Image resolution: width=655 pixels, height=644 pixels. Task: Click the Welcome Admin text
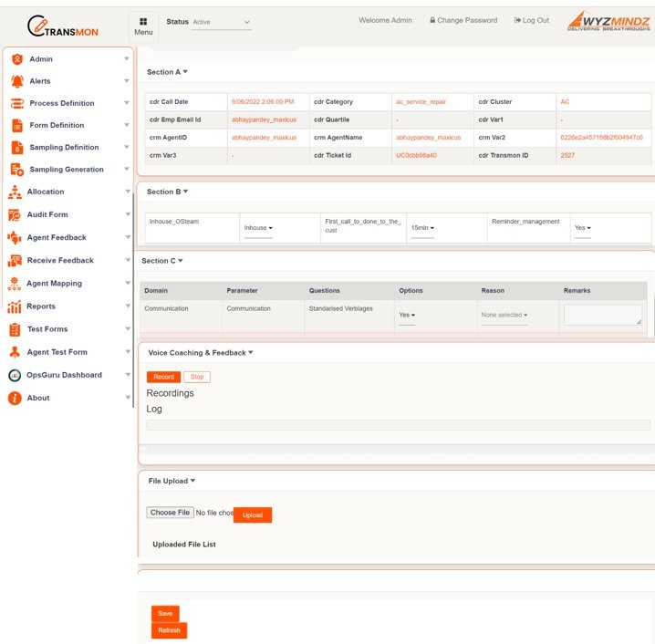tap(385, 20)
